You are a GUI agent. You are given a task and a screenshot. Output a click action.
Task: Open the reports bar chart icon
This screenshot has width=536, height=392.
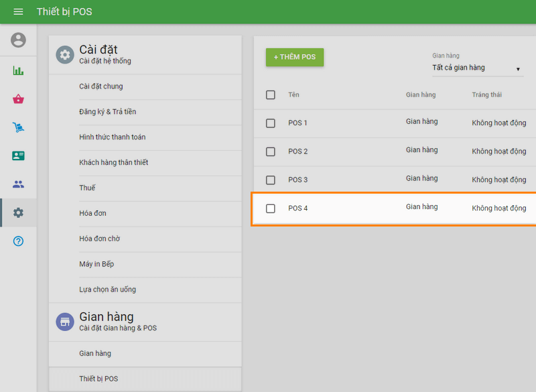tap(18, 70)
